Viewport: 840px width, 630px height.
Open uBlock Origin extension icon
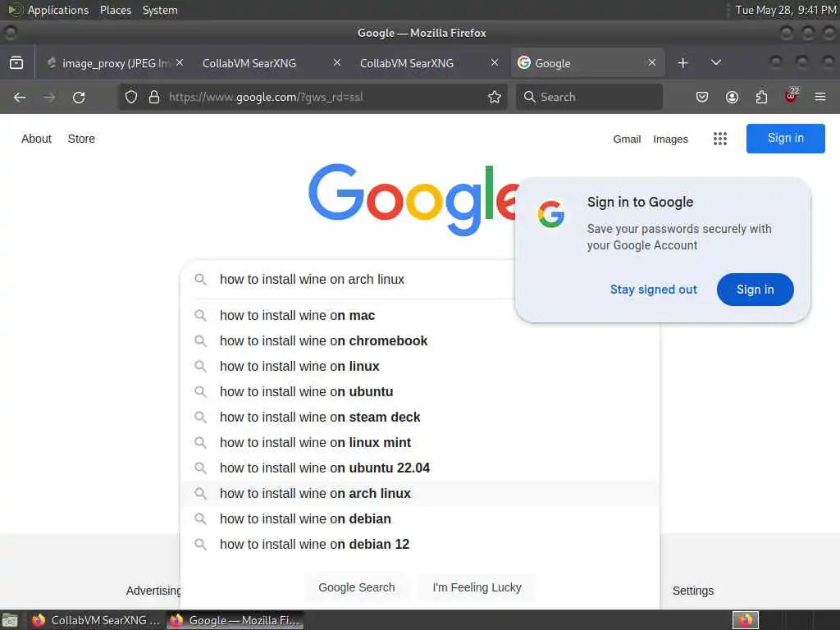pos(792,96)
